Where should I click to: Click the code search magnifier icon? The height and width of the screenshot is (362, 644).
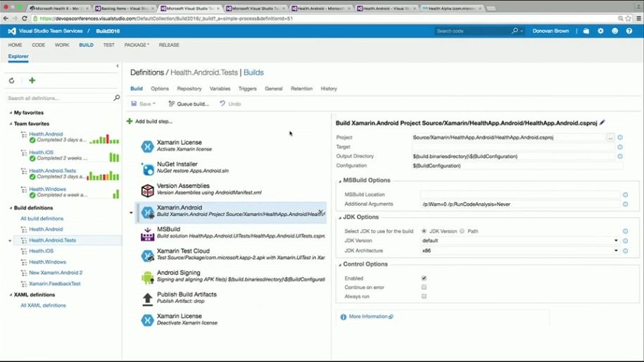(514, 31)
